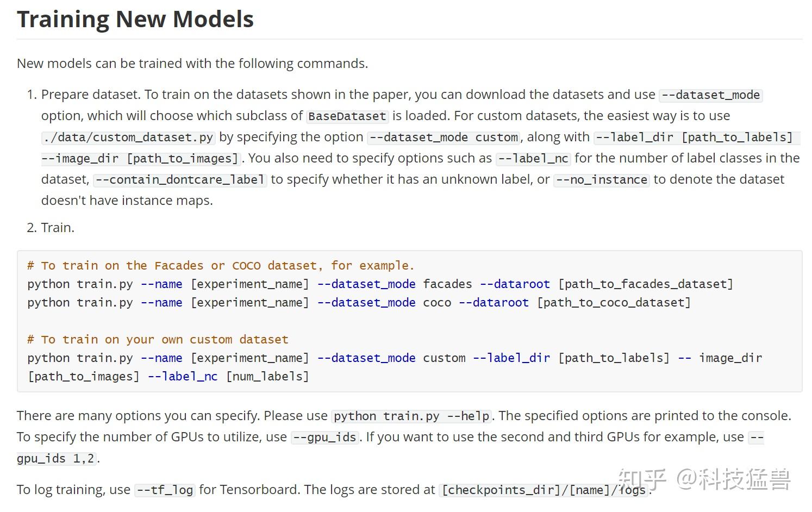Click the --no_instance inline code
This screenshot has height=512, width=812.
601,180
